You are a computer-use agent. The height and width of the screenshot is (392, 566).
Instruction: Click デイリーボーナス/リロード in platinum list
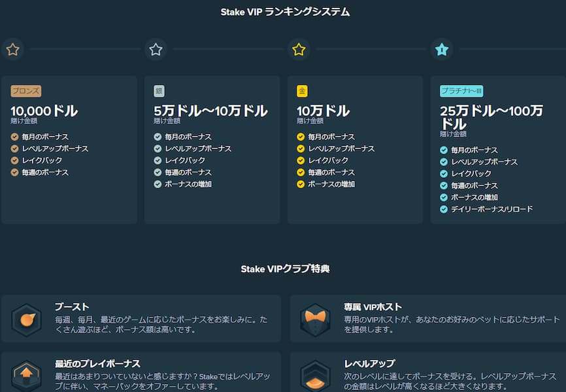pyautogui.click(x=492, y=209)
